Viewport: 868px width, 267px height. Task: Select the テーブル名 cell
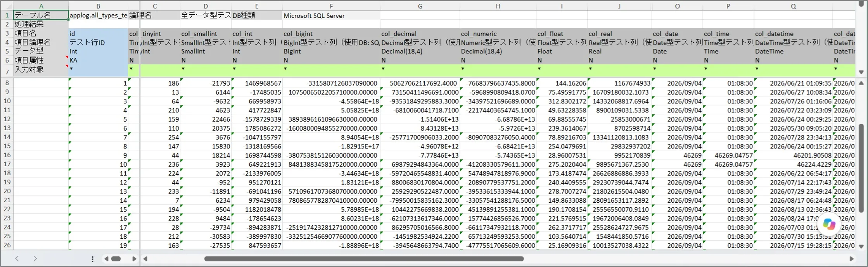[41, 15]
